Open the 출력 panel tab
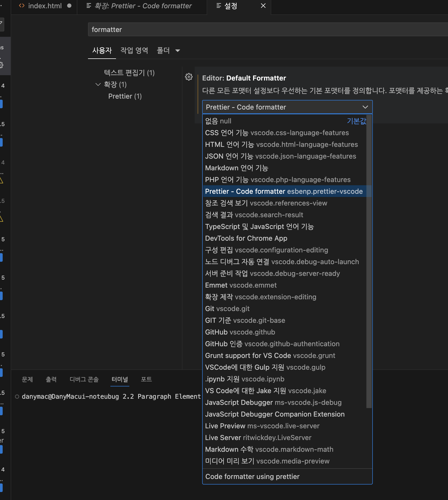 51,379
